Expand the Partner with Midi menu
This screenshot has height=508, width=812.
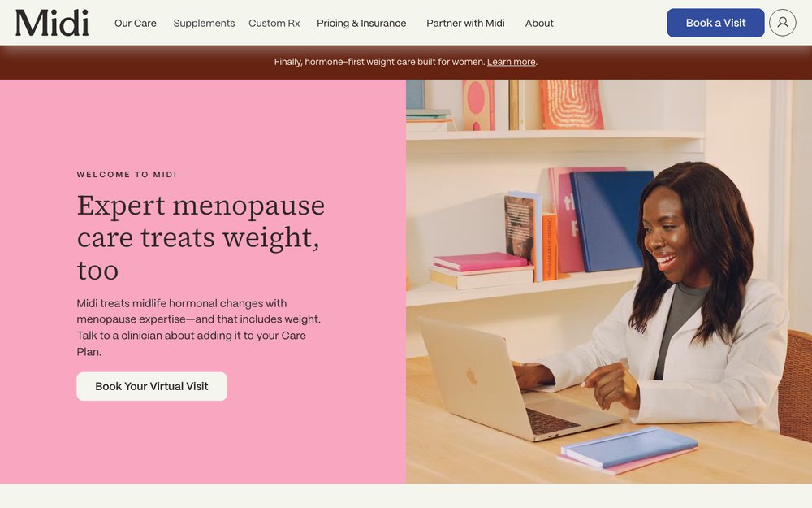tap(465, 24)
